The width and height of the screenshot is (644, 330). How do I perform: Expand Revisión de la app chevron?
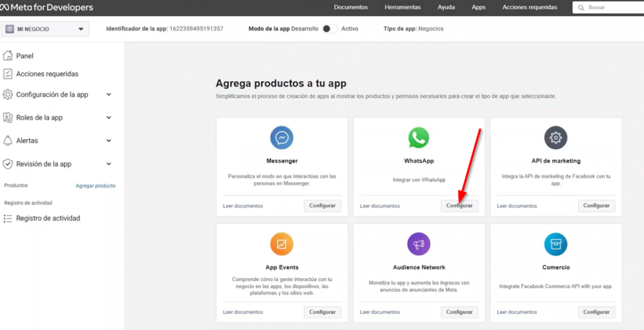click(109, 164)
